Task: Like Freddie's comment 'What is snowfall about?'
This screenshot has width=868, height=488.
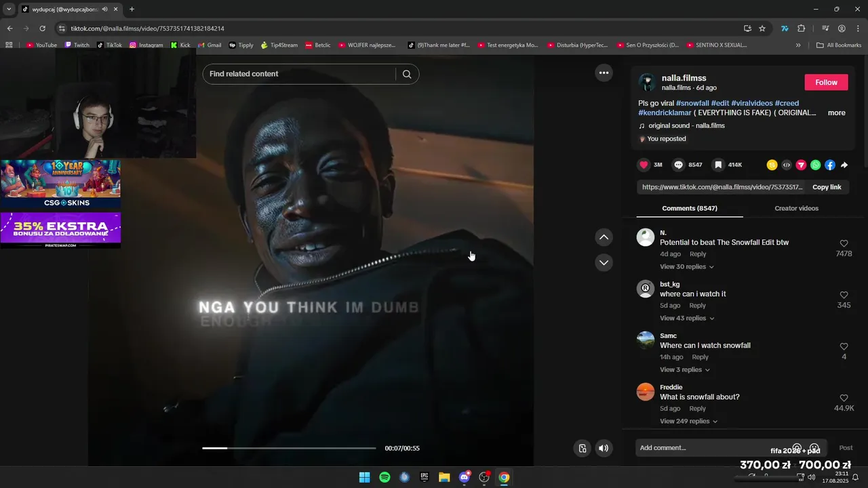Action: tap(844, 398)
